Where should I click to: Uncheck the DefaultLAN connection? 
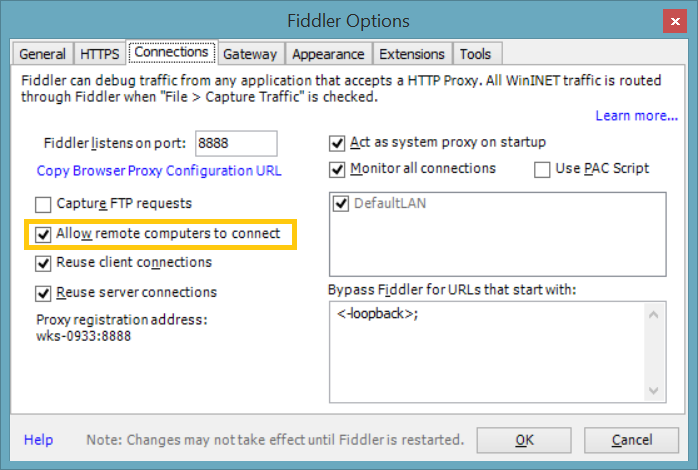pos(341,204)
